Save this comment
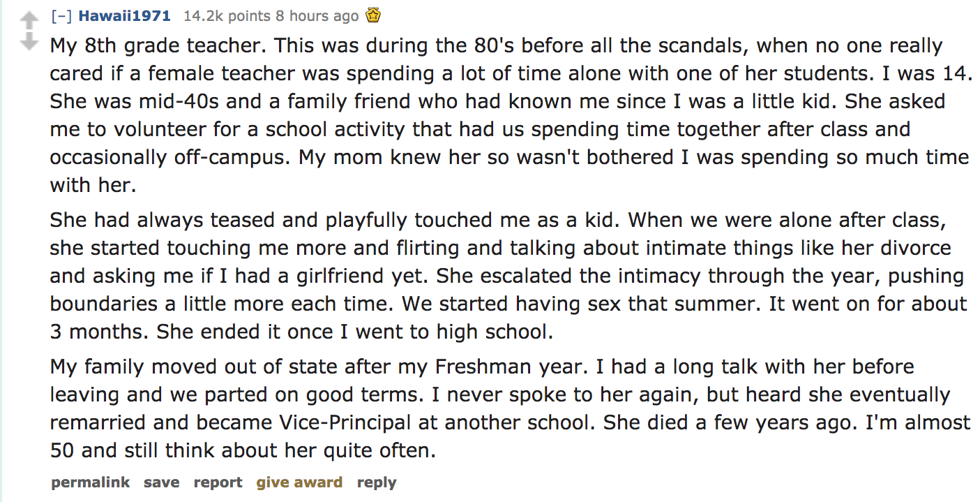This screenshot has width=980, height=502. (x=161, y=482)
